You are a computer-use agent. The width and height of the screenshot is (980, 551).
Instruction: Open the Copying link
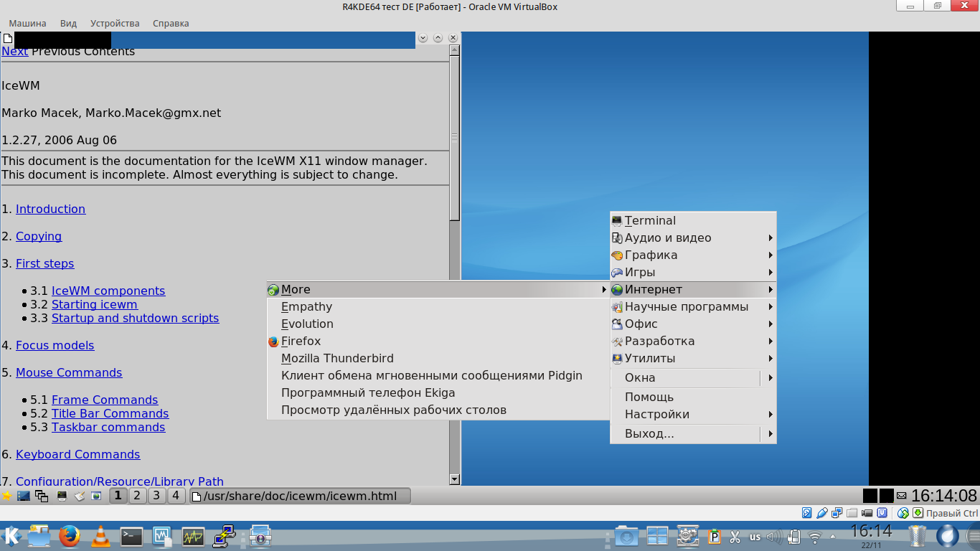[39, 237]
